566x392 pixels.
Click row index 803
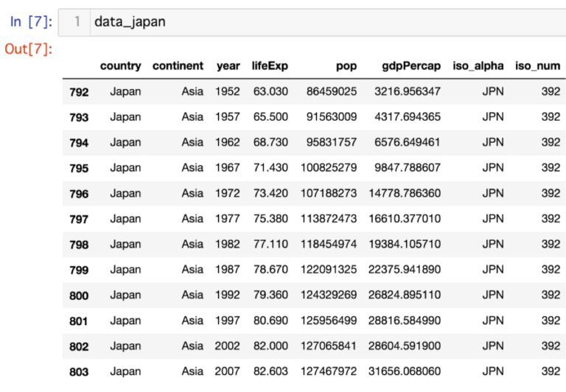pos(79,371)
